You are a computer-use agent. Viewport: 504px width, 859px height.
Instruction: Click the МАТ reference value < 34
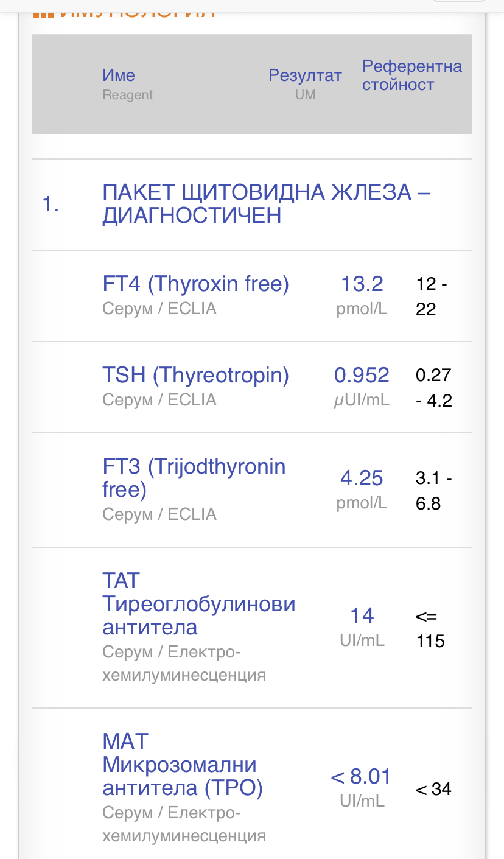coord(433,790)
